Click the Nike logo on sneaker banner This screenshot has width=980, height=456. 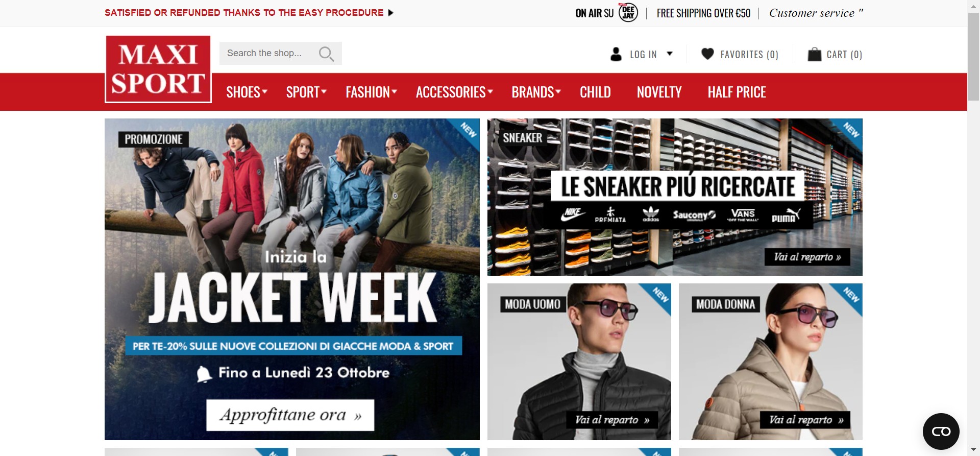click(573, 214)
